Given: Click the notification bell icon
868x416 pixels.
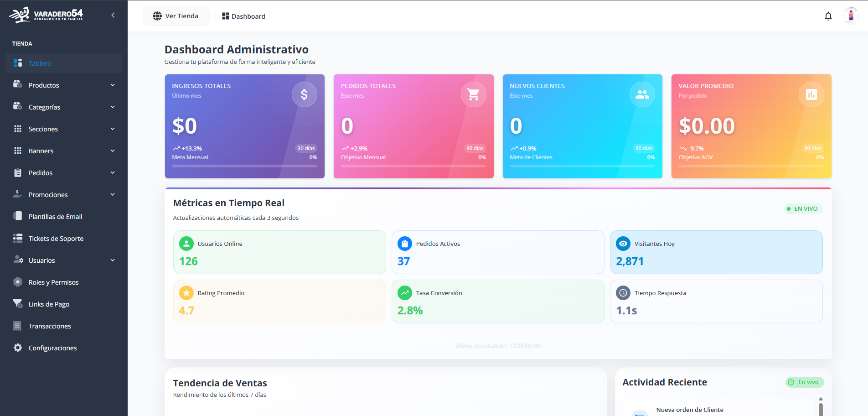Looking at the screenshot, I should coord(828,16).
